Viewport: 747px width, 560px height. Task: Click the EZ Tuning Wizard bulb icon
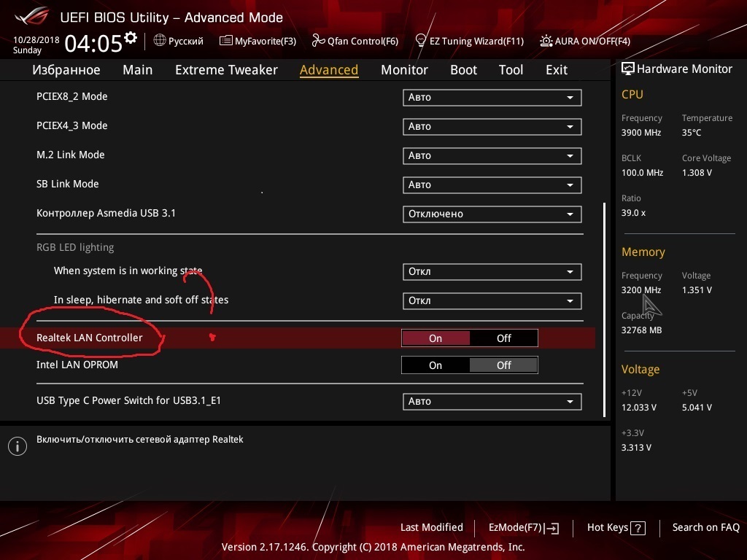420,40
